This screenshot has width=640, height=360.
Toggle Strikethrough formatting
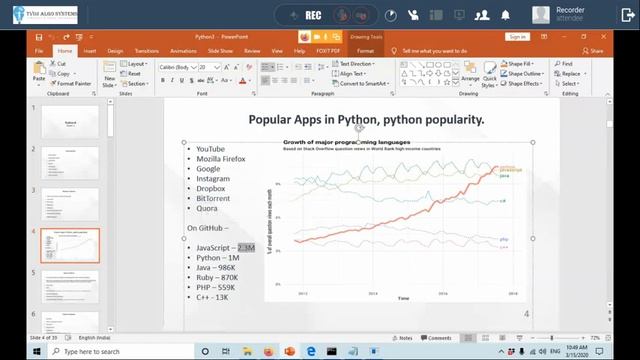point(200,80)
